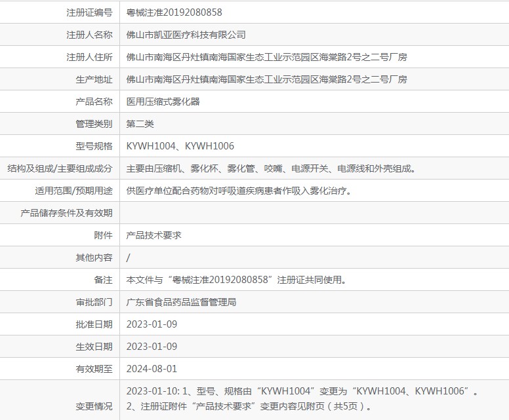This screenshot has width=509, height=420.
Task: Select the remark text 本文件与…注册证共同使用
Action: pyautogui.click(x=237, y=280)
